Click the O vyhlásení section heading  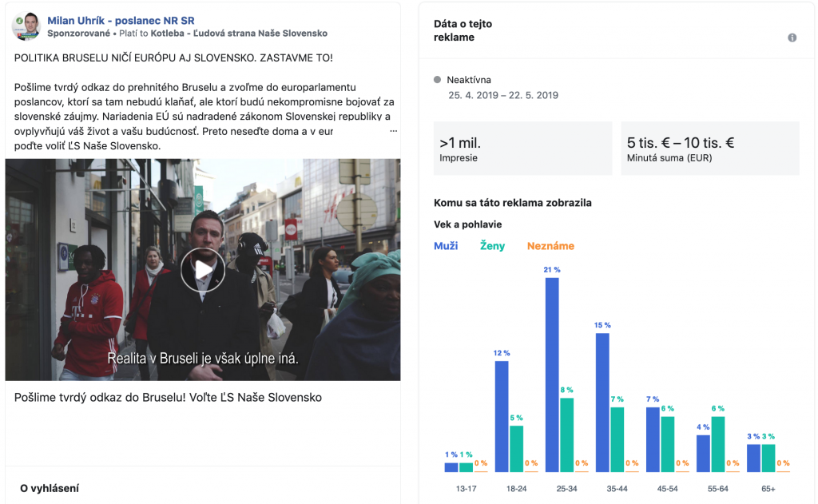(50, 488)
